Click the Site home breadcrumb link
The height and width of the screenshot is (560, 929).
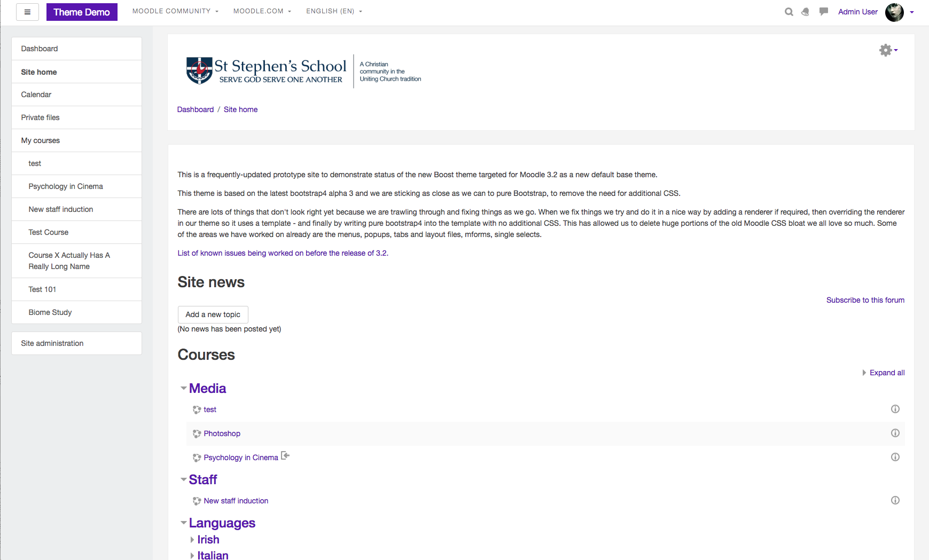[240, 109]
